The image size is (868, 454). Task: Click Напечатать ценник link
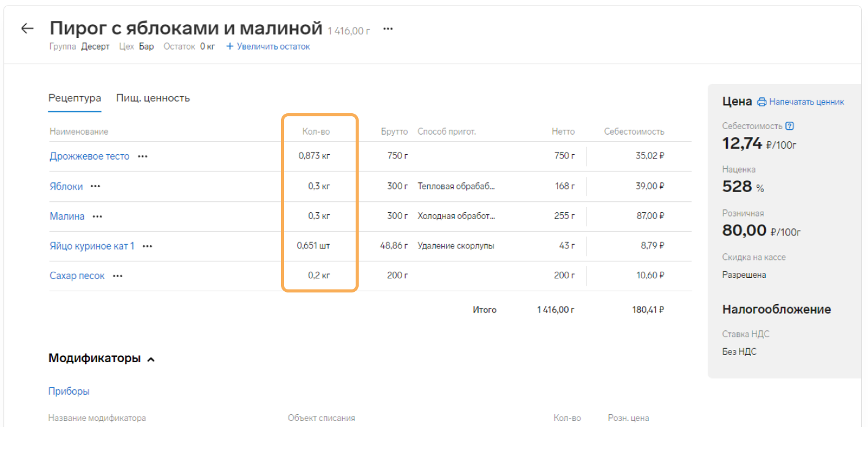[807, 102]
